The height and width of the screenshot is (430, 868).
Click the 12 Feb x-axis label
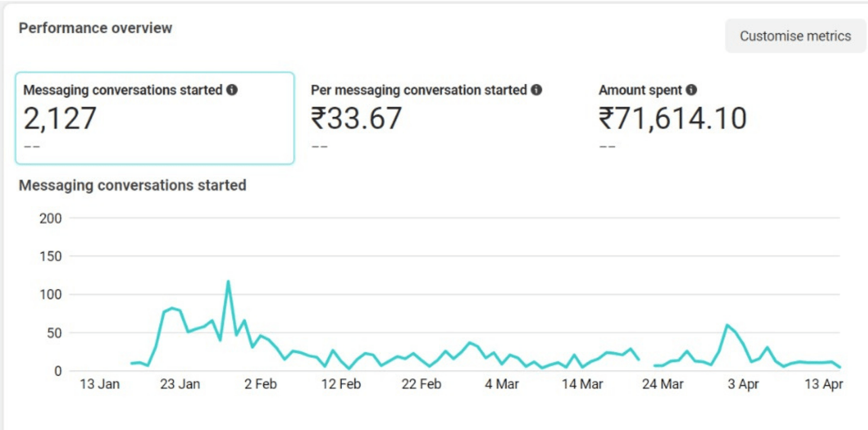(x=341, y=384)
